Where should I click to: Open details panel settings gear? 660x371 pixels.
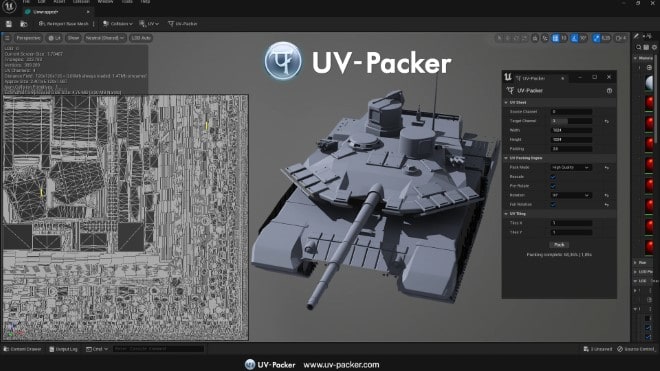[x=654, y=48]
